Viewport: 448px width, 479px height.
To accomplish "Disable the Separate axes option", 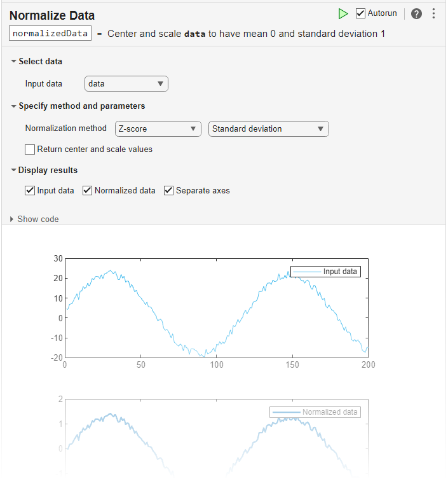I will 169,190.
